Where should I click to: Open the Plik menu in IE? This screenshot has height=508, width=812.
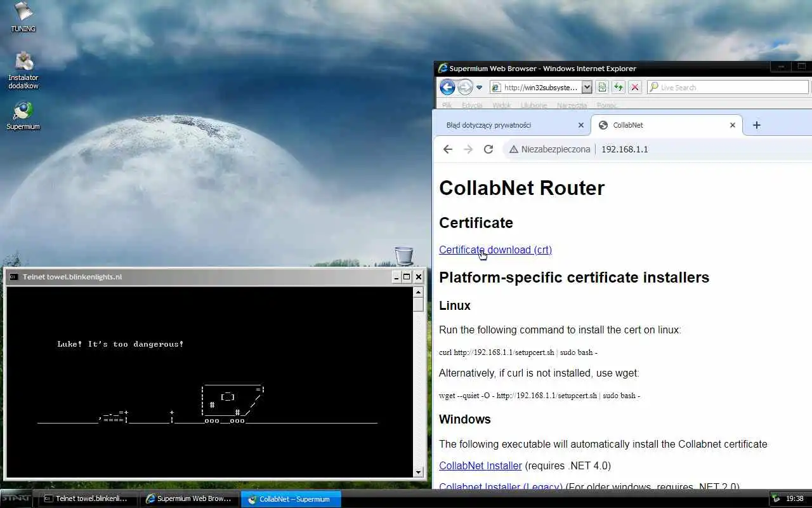tap(447, 105)
